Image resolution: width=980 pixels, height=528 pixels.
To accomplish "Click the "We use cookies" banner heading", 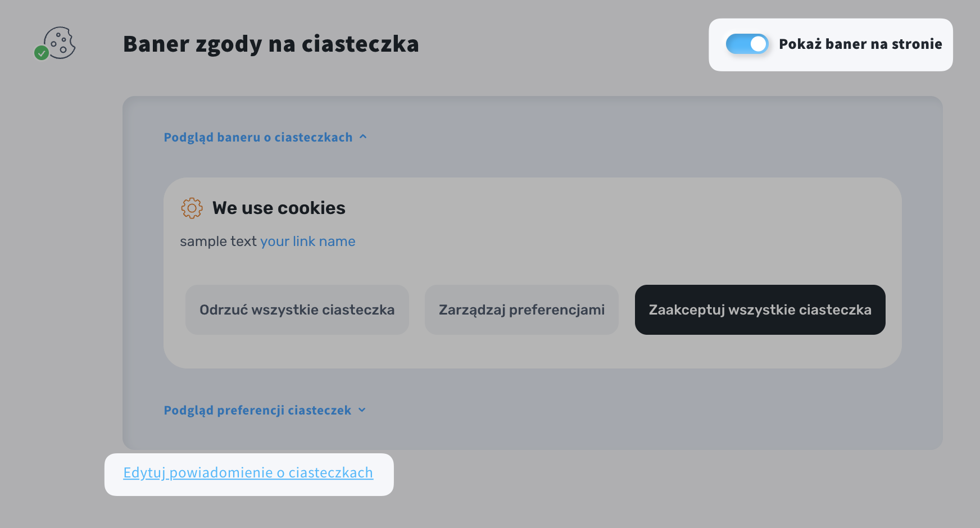I will click(279, 208).
